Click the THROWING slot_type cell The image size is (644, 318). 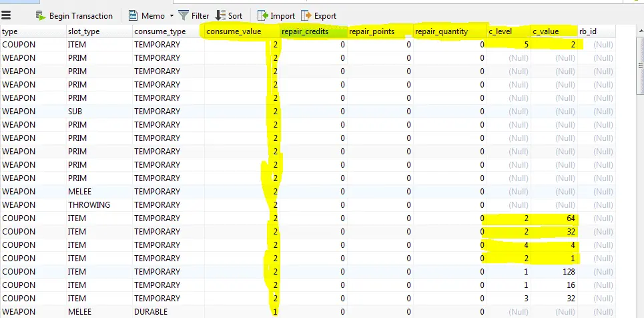click(x=99, y=205)
